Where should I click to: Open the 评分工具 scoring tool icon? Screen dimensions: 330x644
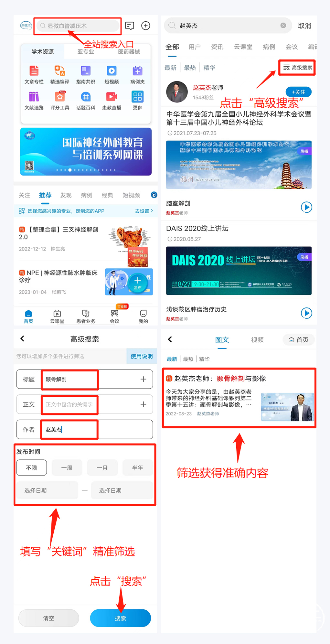[60, 97]
